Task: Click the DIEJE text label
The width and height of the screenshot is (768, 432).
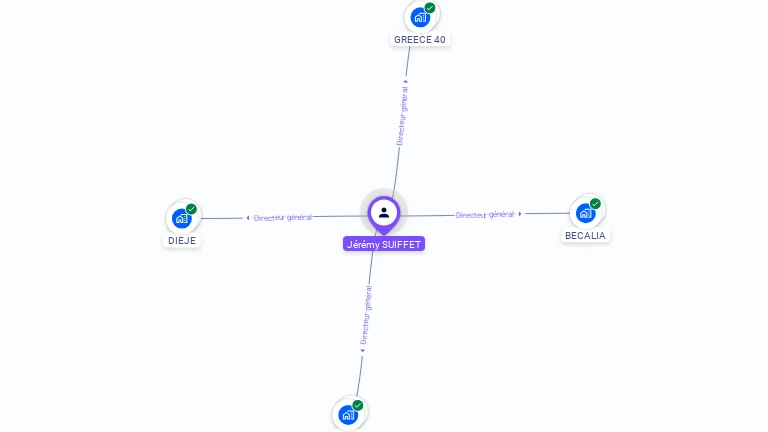Action: pos(182,240)
